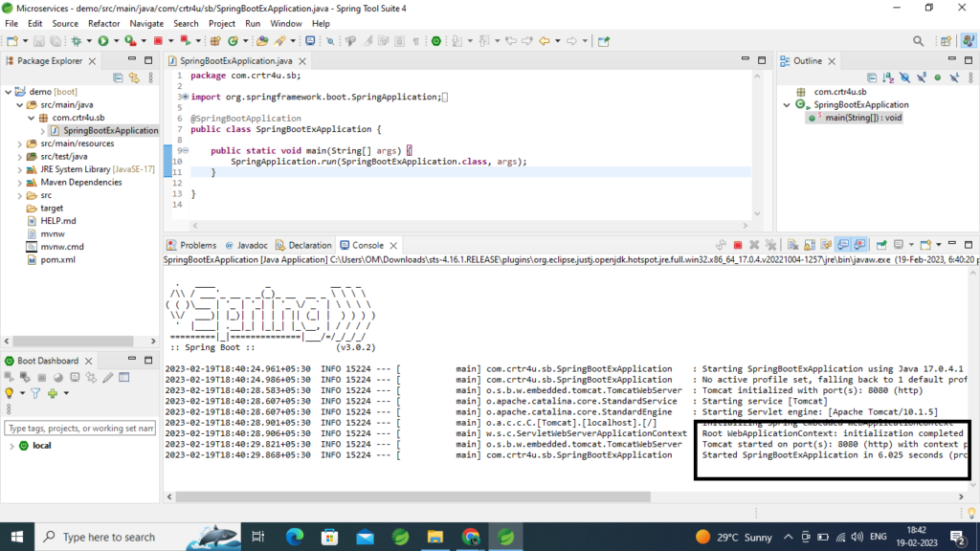The height and width of the screenshot is (551, 980).
Task: Open the Refactor menu
Action: point(103,24)
